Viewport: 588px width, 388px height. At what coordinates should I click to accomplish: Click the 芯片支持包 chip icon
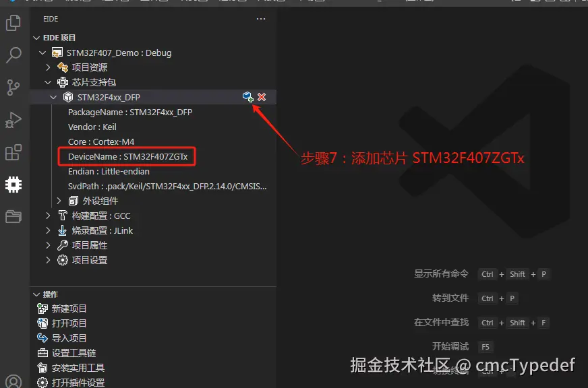[x=63, y=82]
